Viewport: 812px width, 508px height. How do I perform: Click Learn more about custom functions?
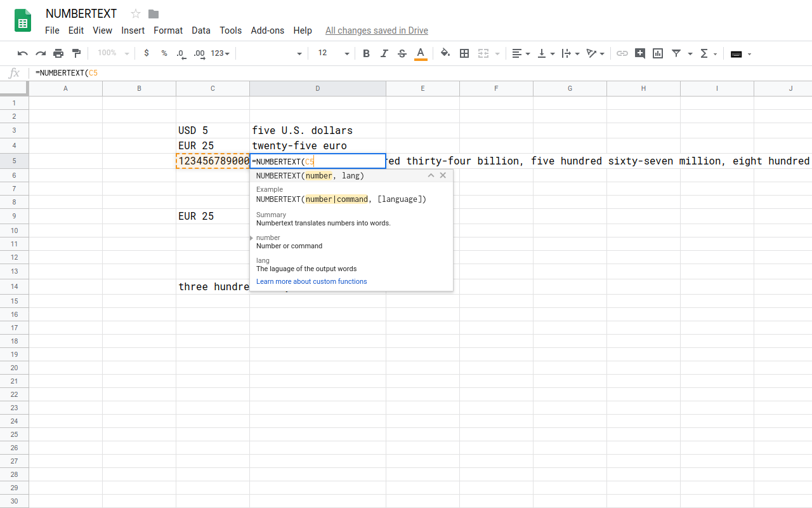pyautogui.click(x=311, y=281)
